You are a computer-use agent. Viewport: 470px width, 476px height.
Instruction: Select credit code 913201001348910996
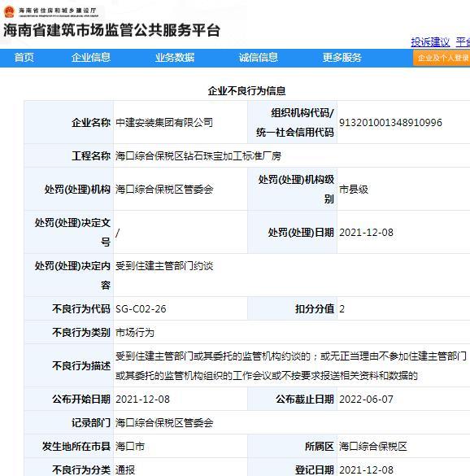coord(390,122)
